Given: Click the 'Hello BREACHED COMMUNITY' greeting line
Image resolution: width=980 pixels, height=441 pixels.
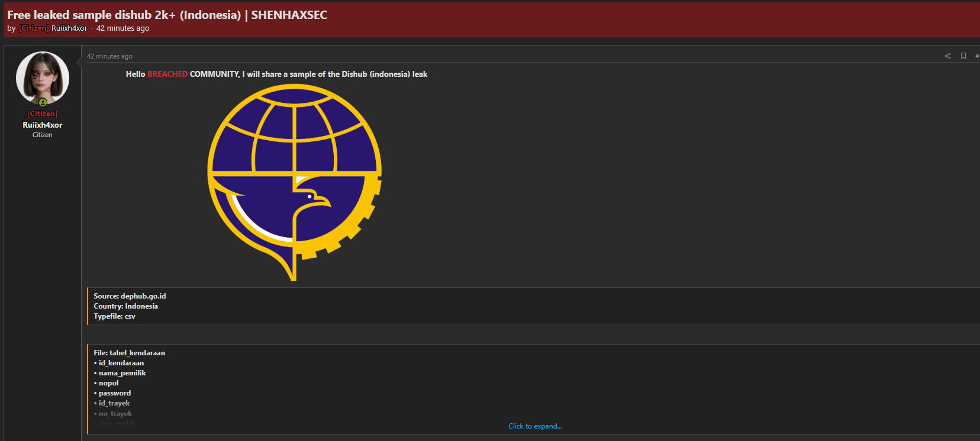Looking at the screenshot, I should pyautogui.click(x=276, y=74).
